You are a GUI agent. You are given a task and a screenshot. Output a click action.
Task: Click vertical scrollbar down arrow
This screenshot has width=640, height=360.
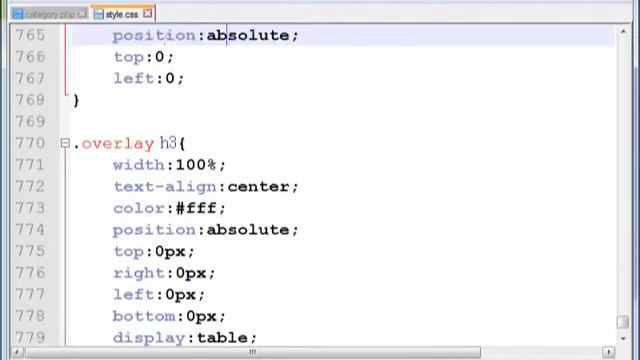tap(623, 338)
